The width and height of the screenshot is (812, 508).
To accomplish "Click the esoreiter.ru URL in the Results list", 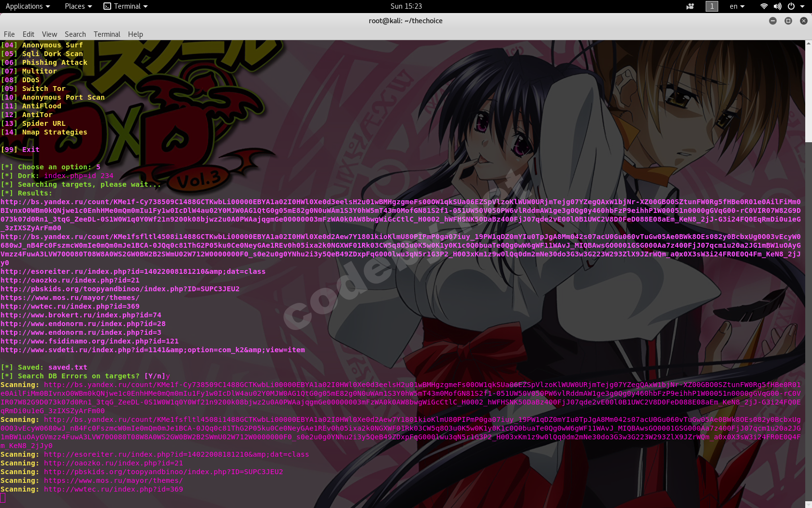I will (x=133, y=271).
